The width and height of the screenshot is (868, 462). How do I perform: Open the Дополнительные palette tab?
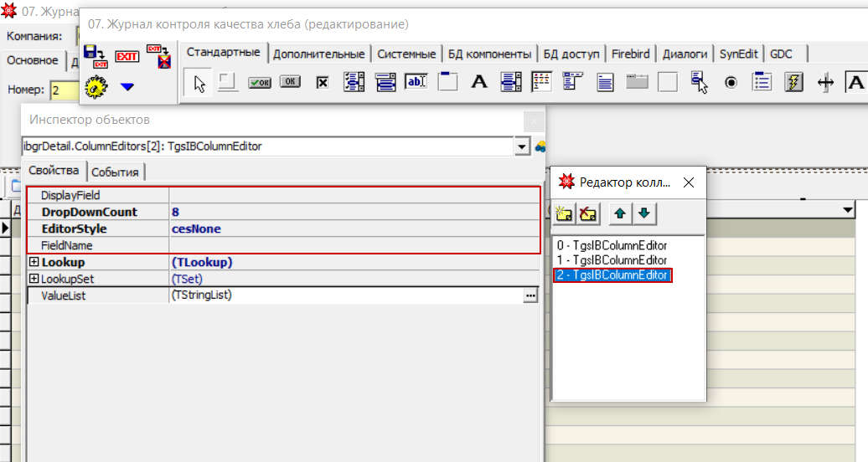pos(318,54)
